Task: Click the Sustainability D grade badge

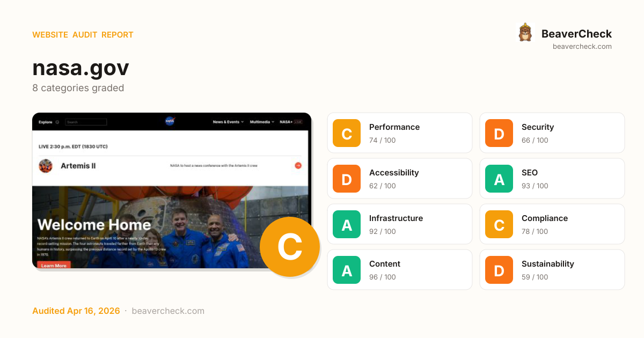Action: [x=499, y=270]
